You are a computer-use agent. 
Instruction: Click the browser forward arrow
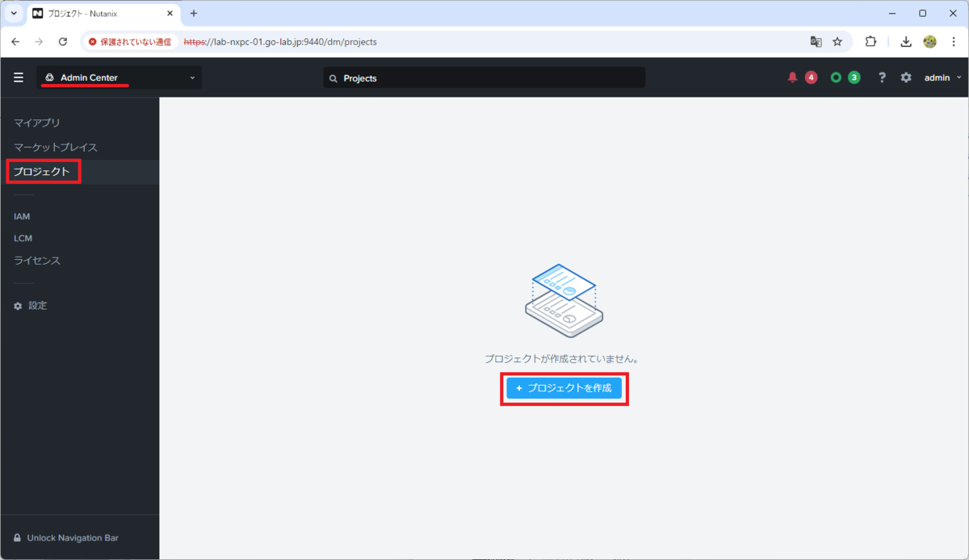39,41
